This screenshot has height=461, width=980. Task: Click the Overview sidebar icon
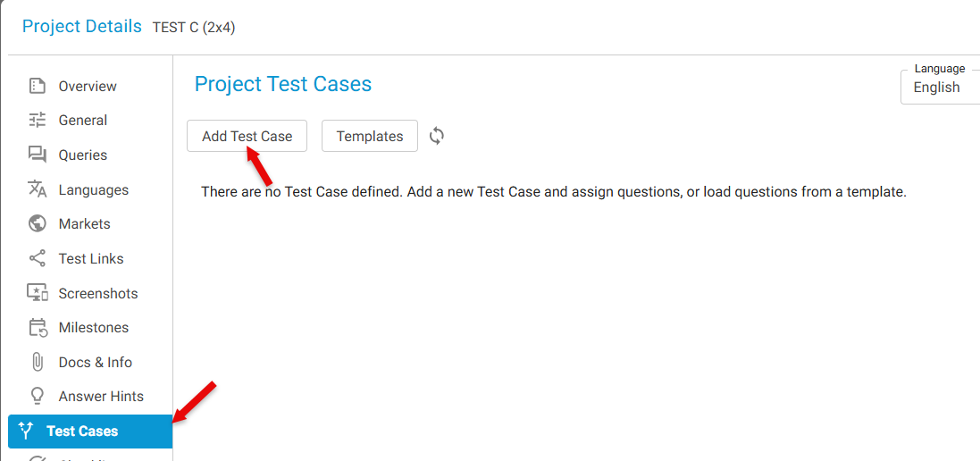(38, 86)
